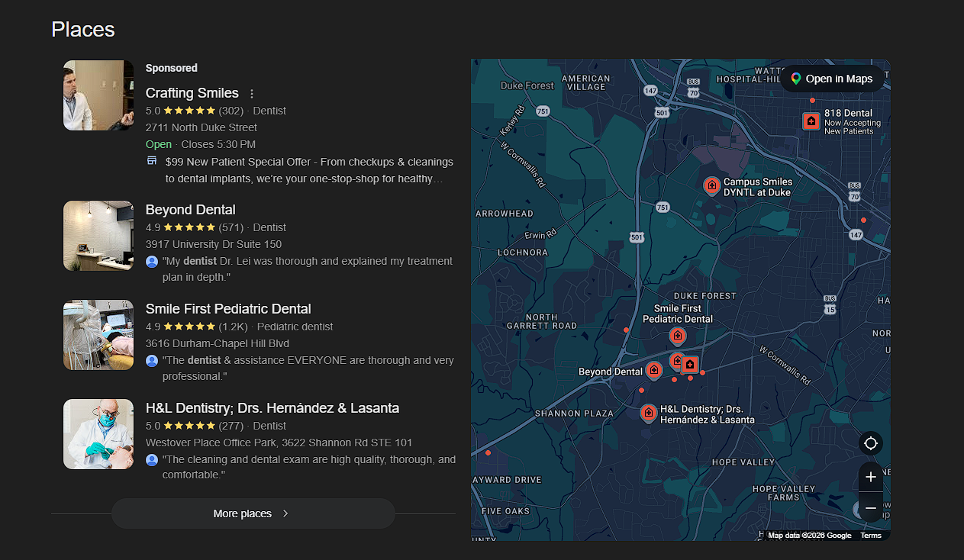Open the Crafting Smiles listing title
964x560 pixels.
point(192,93)
